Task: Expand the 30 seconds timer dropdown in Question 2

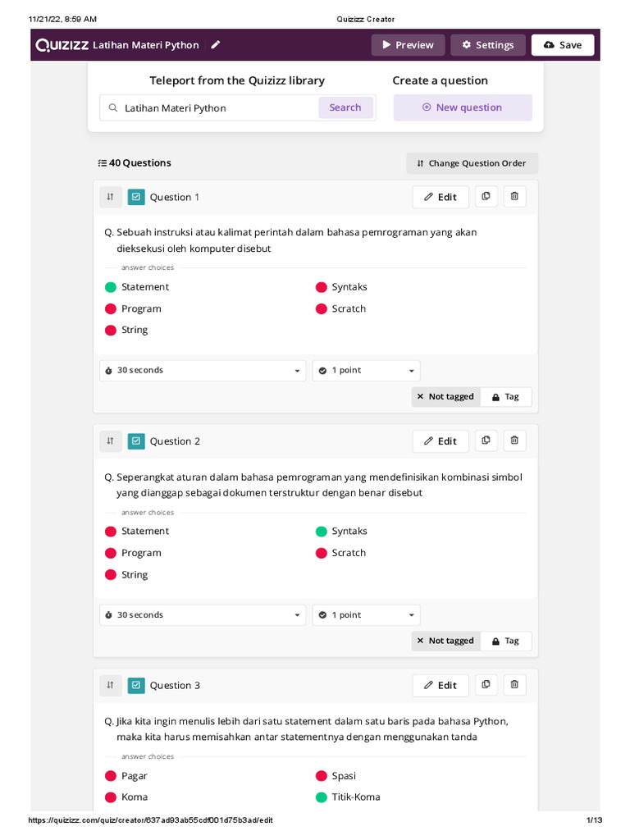Action: (x=203, y=615)
